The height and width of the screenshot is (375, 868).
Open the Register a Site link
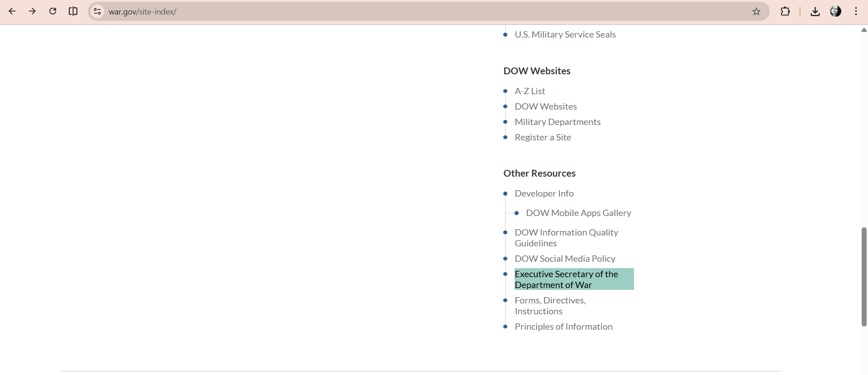click(543, 137)
